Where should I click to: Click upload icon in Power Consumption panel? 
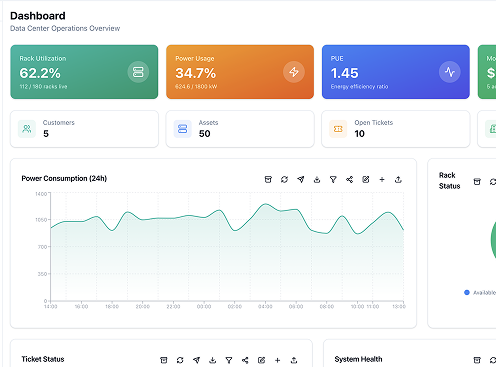(x=398, y=179)
